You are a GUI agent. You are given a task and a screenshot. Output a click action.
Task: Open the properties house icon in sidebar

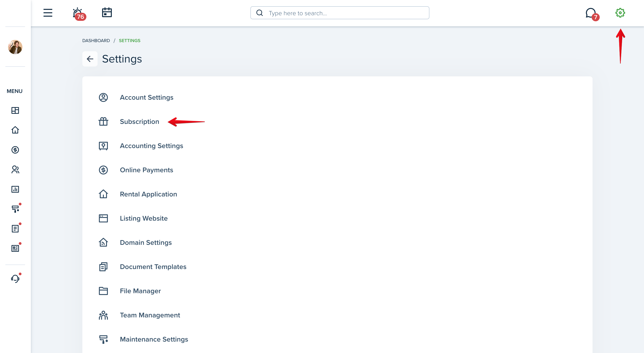click(15, 130)
